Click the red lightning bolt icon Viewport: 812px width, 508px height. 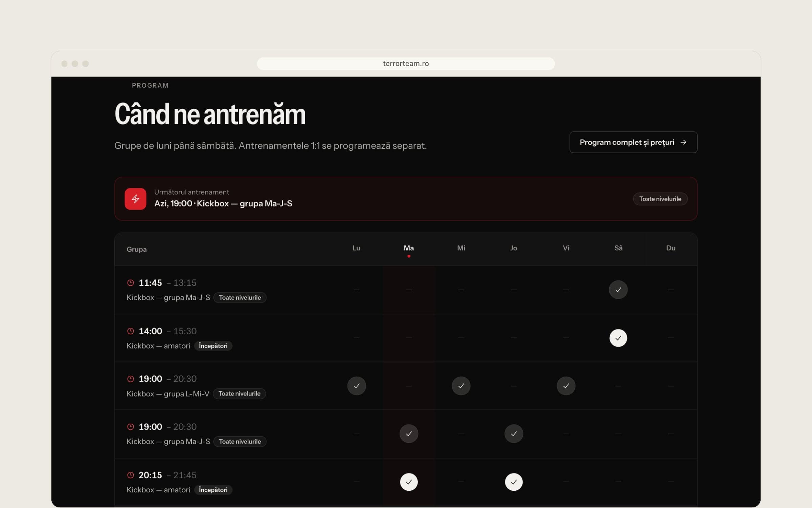coord(135,199)
